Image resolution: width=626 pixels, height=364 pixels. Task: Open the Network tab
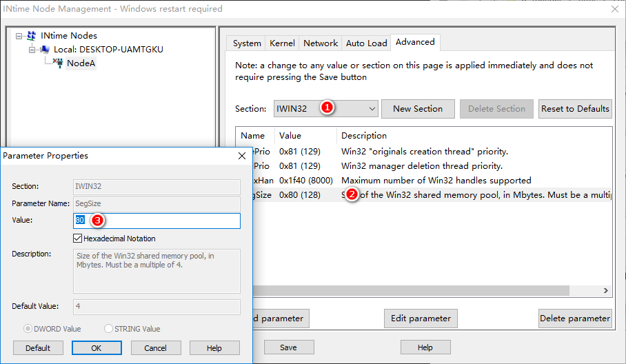(x=320, y=43)
